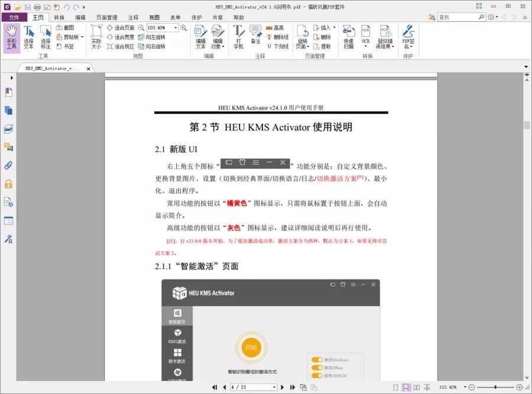Image resolution: width=532 pixels, height=394 pixels.
Task: Click the 实际大小 actual size icon
Action: (96, 37)
